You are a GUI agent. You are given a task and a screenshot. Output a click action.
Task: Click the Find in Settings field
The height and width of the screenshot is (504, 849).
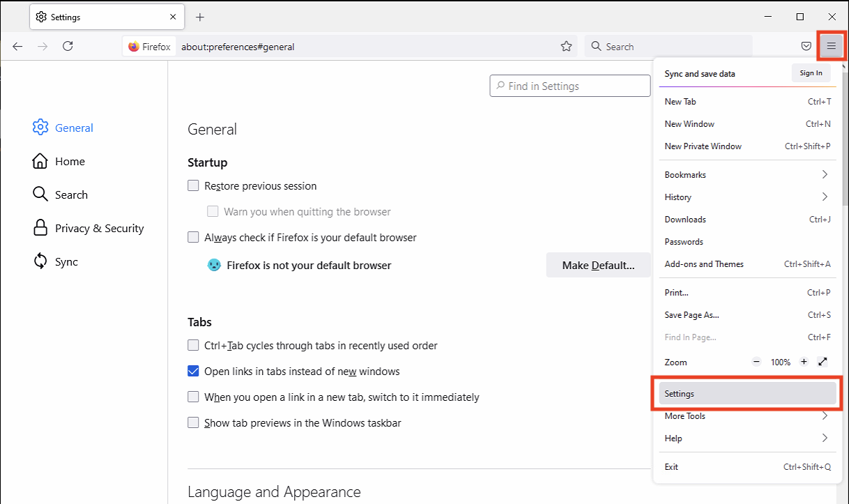pyautogui.click(x=570, y=86)
